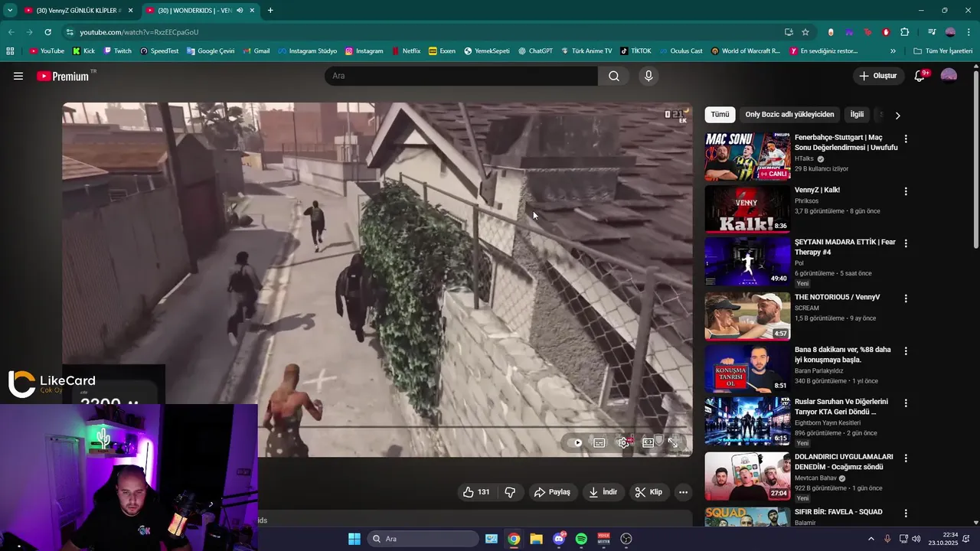Screen dimensions: 980x551
Task: Switch to VennyZ GÜNLÜK KLİPLER browser tab
Action: click(79, 11)
